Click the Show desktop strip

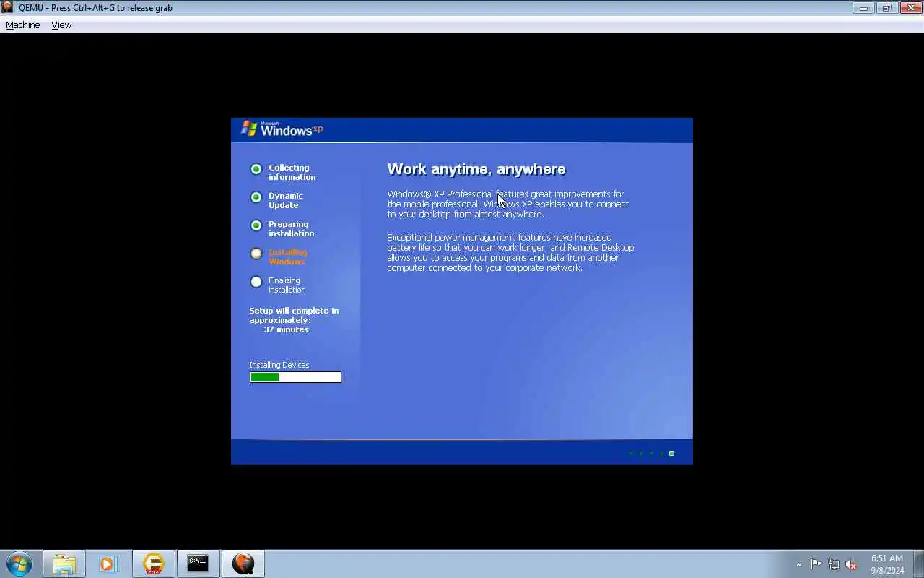pyautogui.click(x=919, y=564)
